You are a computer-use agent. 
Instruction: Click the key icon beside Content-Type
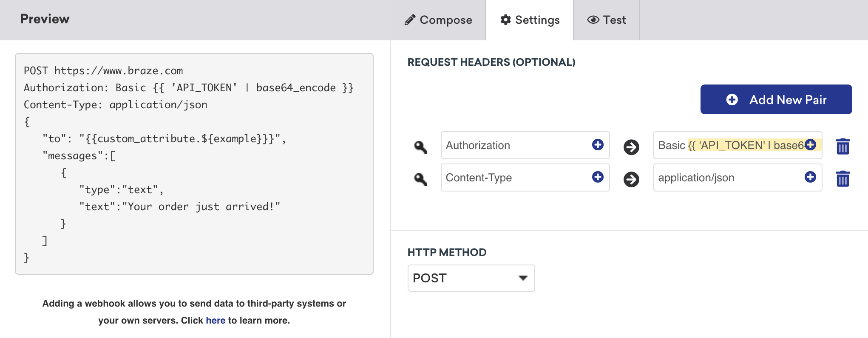[420, 179]
